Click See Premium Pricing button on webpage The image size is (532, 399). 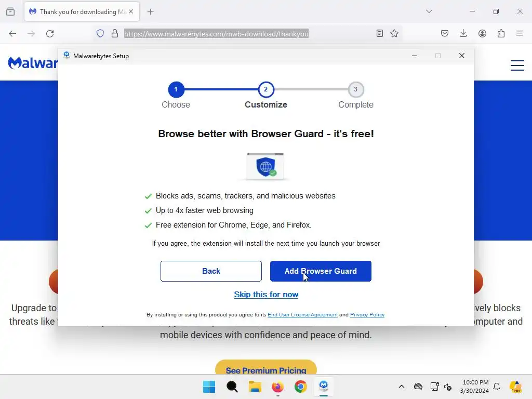266,367
